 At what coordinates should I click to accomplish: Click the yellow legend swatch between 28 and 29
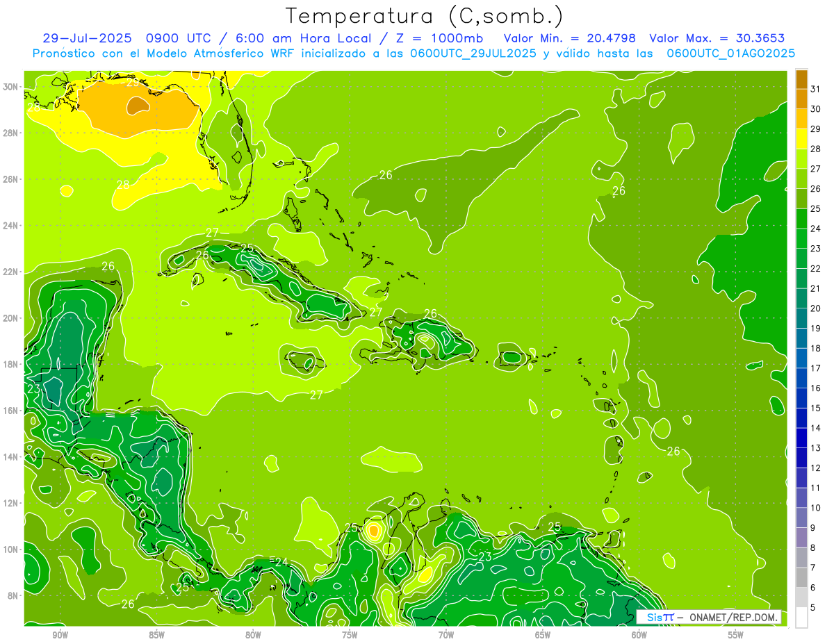pos(801,139)
